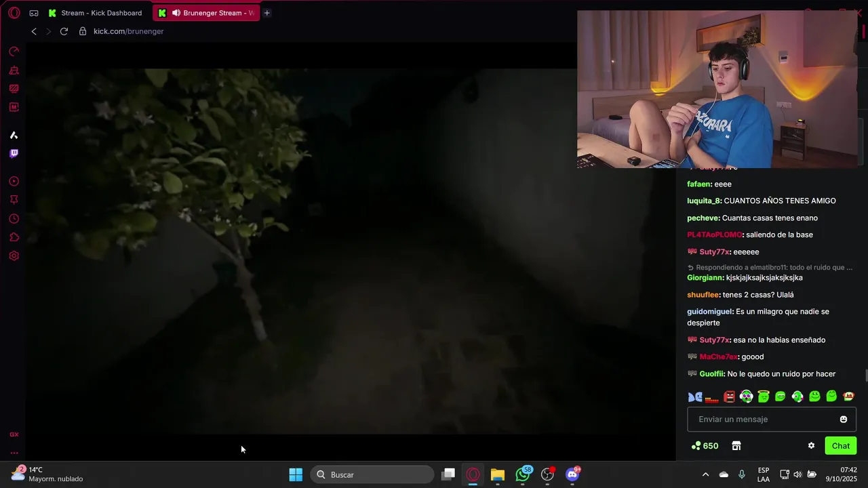Image resolution: width=868 pixels, height=488 pixels.
Task: Open History clock icon in sidebar
Action: (14, 219)
